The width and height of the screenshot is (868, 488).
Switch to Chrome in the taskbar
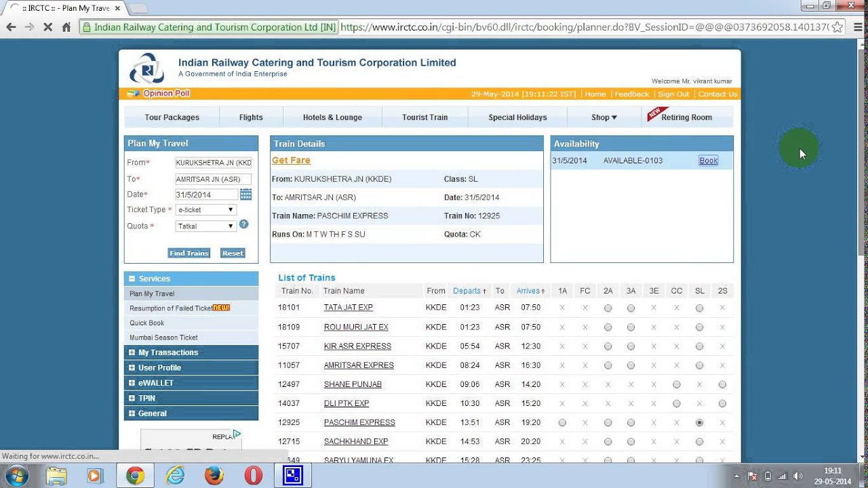coord(135,476)
